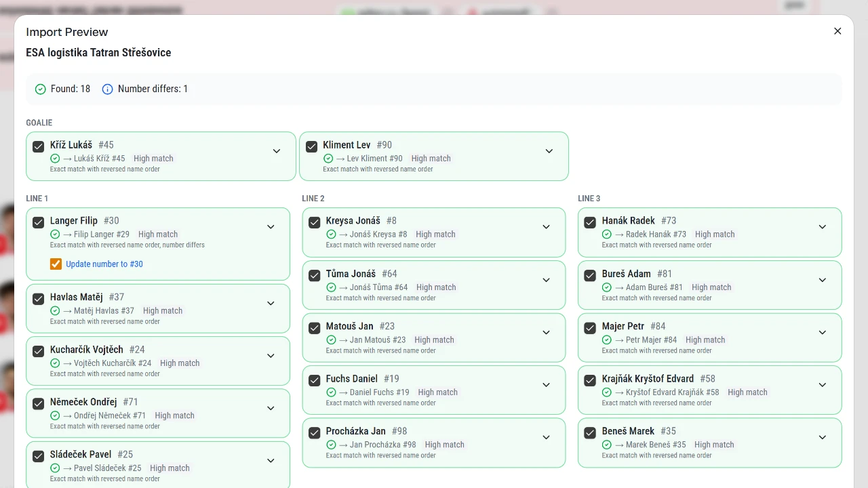Disable the Update number to #30 checkbox
The height and width of the screenshot is (488, 868).
tap(56, 264)
